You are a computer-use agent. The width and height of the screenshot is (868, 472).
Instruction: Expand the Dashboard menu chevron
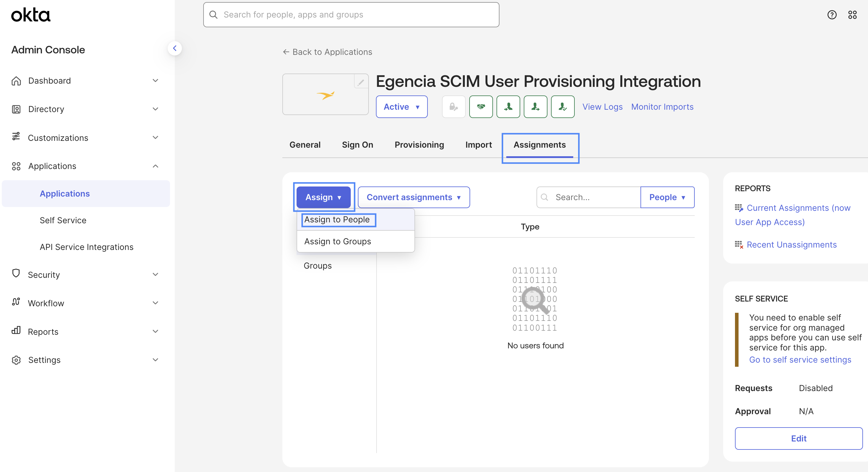(x=155, y=81)
